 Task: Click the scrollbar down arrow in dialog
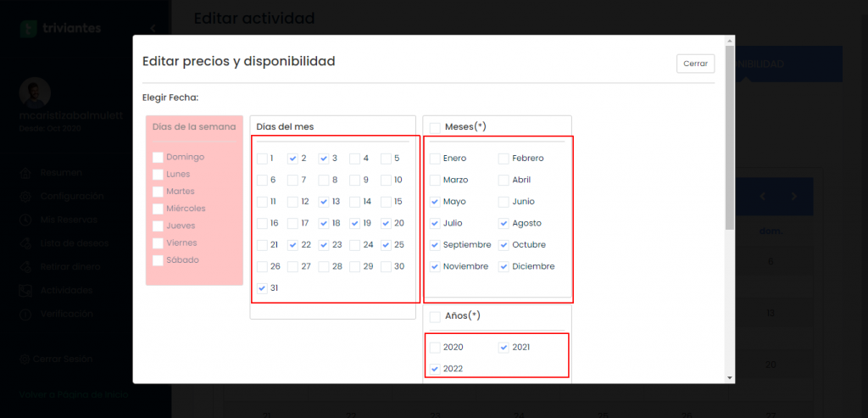point(730,377)
